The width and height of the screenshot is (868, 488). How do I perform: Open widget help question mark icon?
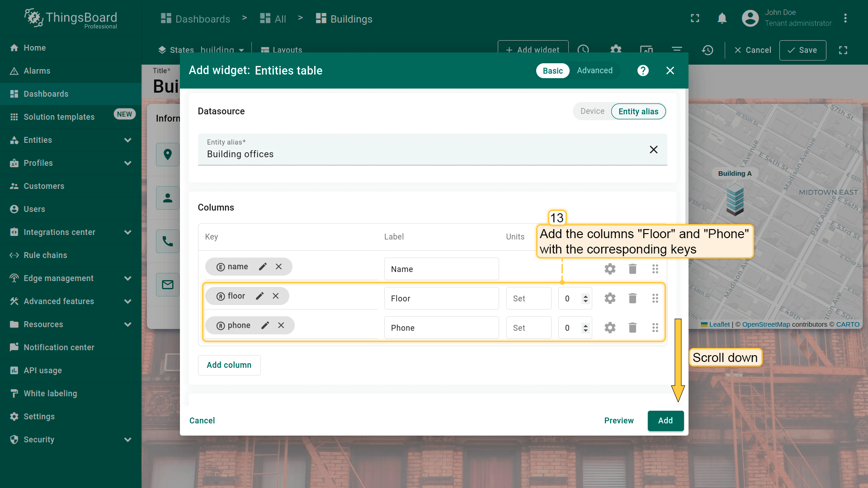[x=643, y=70]
